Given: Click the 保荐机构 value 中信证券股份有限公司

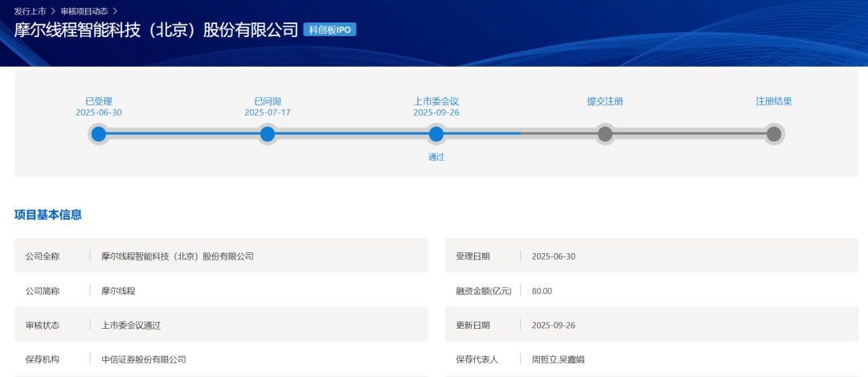Looking at the screenshot, I should tap(143, 359).
